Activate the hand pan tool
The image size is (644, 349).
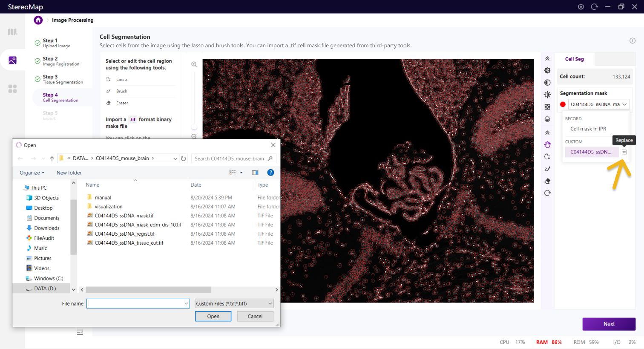(547, 145)
